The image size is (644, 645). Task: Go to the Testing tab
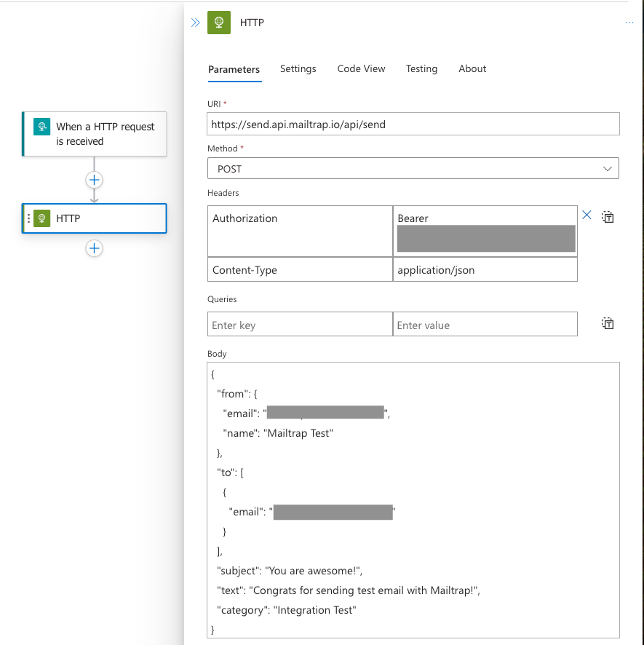(421, 68)
